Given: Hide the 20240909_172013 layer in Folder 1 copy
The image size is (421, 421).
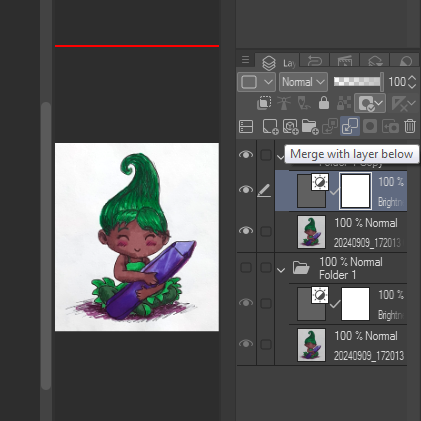Looking at the screenshot, I should [x=246, y=231].
